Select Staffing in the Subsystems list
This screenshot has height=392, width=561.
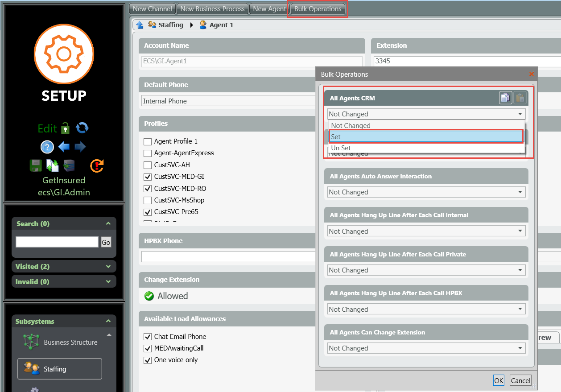point(60,369)
